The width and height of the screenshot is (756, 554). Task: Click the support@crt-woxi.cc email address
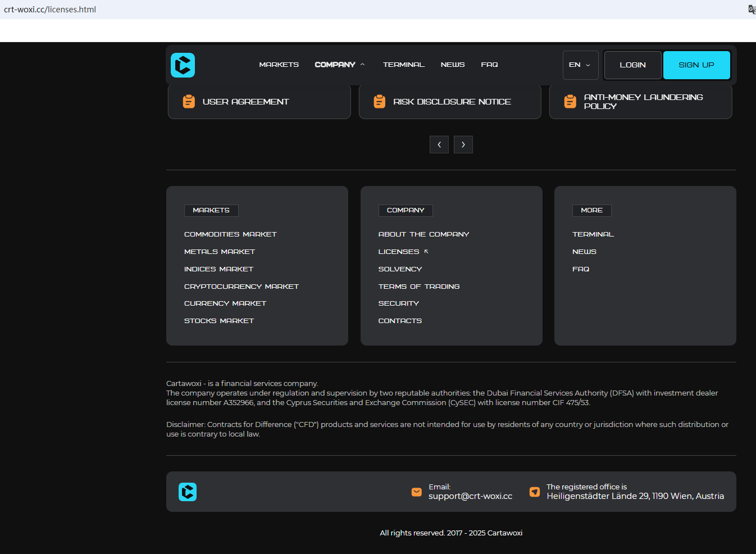[470, 496]
